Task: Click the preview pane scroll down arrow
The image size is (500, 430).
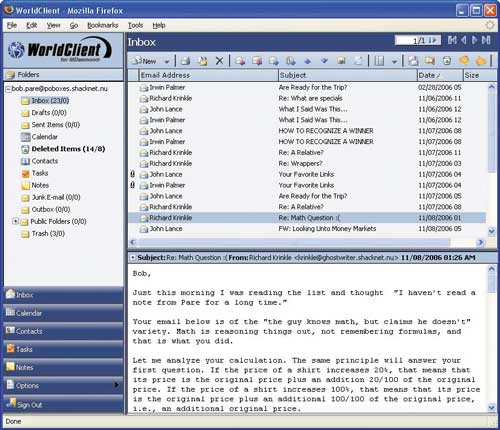Action: 492,407
